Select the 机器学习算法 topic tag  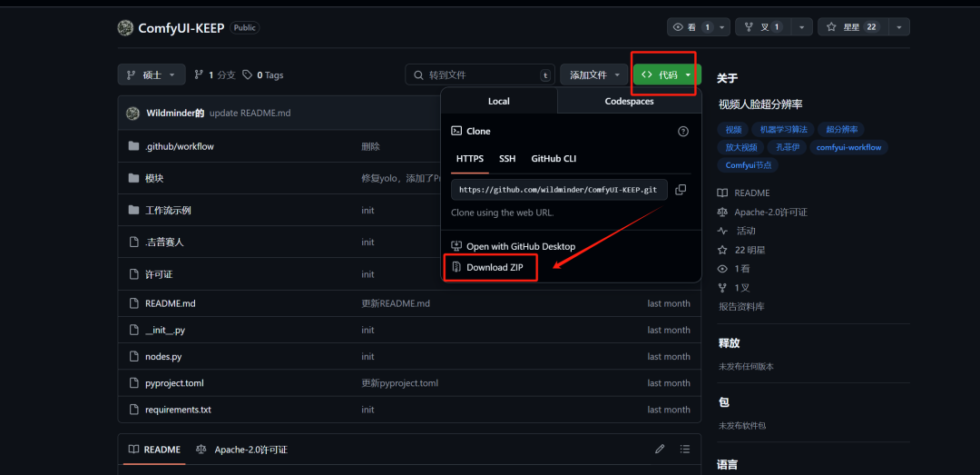(783, 130)
